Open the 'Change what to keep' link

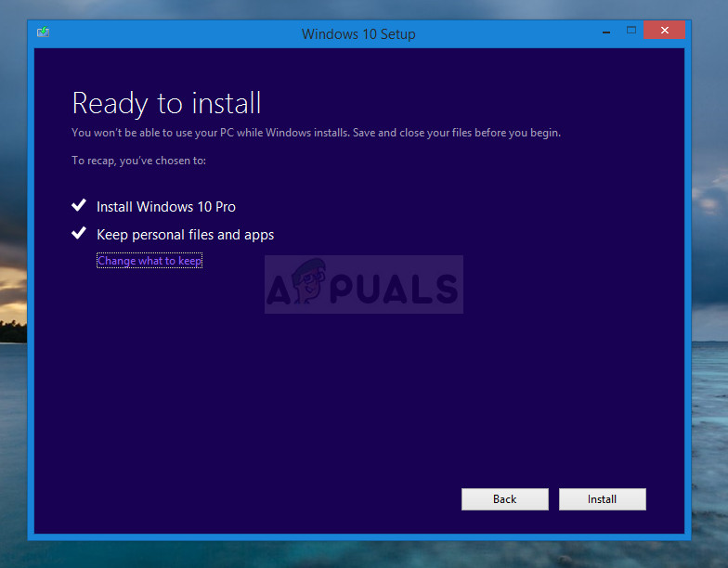point(149,261)
